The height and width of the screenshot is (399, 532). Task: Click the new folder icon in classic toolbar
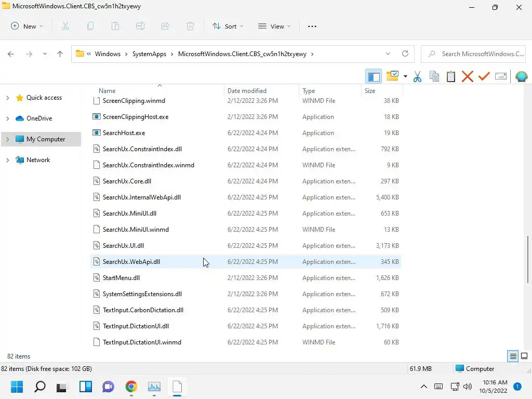[x=393, y=76]
